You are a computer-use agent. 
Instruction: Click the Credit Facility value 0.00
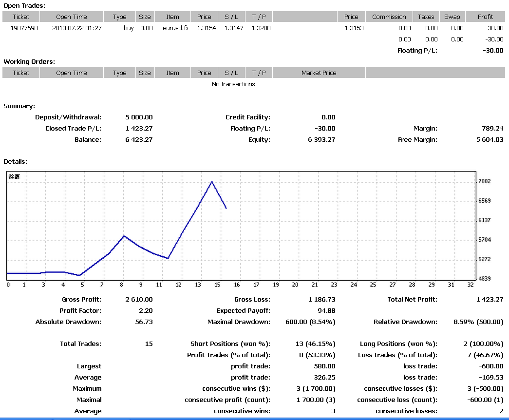pyautogui.click(x=328, y=117)
